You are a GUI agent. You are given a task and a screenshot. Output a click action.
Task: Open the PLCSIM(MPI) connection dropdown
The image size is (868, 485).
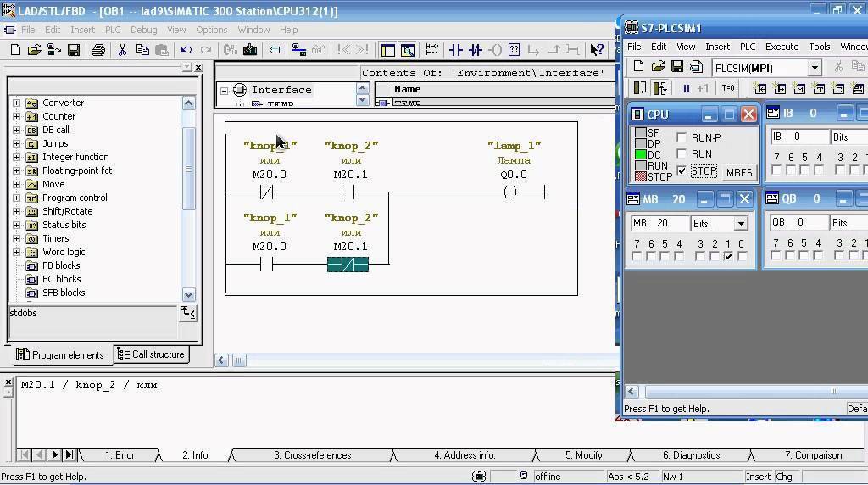point(815,68)
